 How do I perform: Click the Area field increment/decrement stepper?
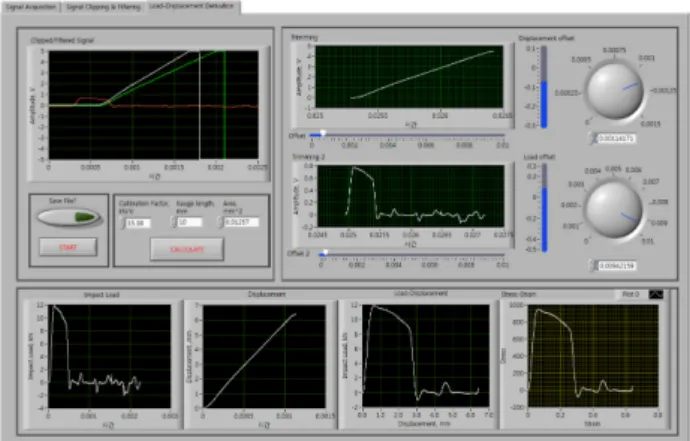[x=220, y=222]
